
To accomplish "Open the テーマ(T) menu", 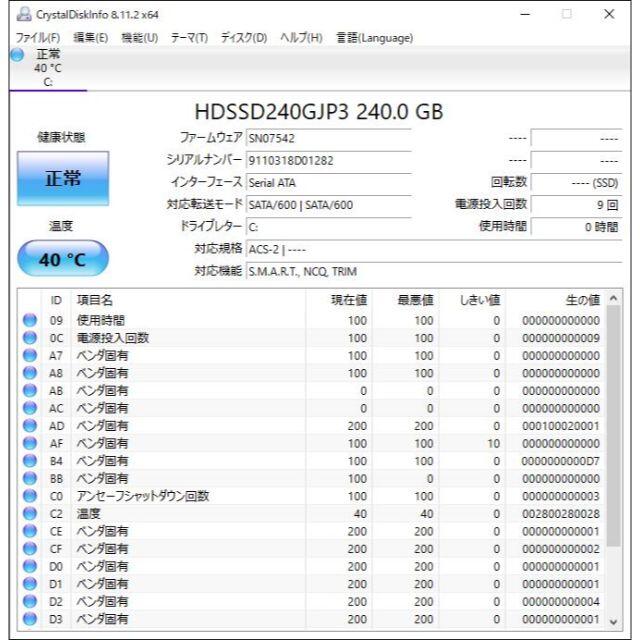I will click(189, 38).
